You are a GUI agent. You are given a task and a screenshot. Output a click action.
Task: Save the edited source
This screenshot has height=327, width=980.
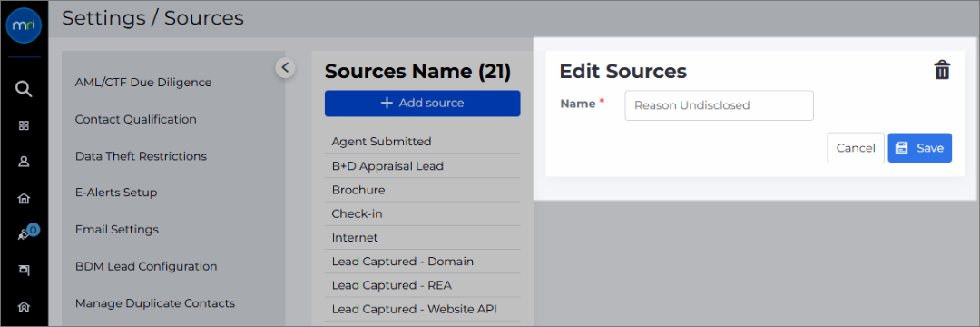[x=919, y=148]
